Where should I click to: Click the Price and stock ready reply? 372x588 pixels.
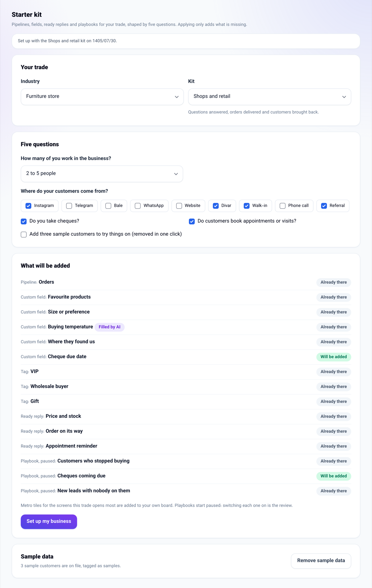pyautogui.click(x=63, y=416)
